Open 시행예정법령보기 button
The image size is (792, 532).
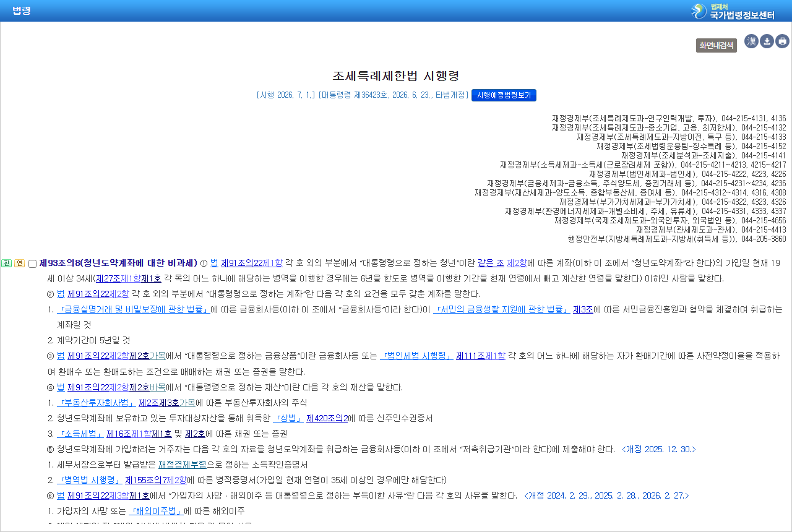point(504,95)
